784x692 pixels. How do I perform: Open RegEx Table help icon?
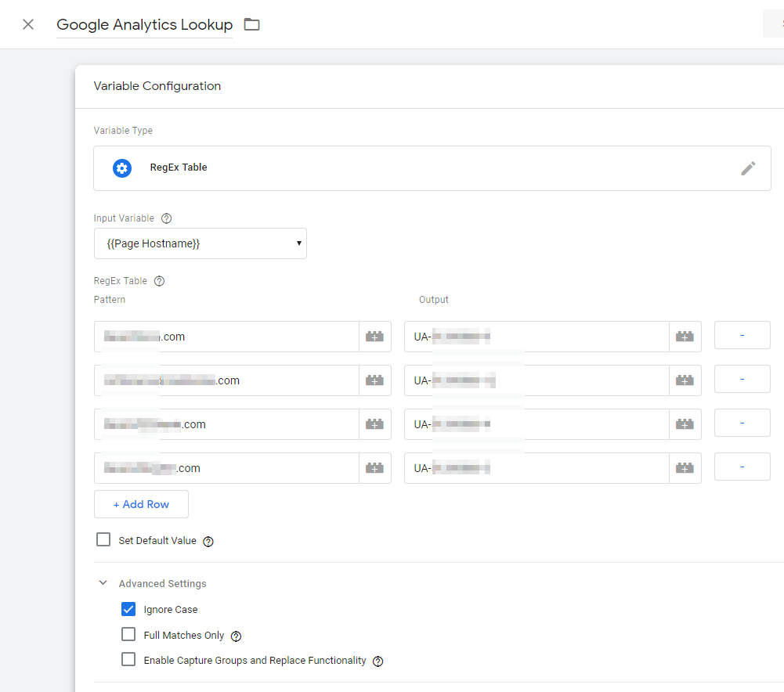[159, 281]
